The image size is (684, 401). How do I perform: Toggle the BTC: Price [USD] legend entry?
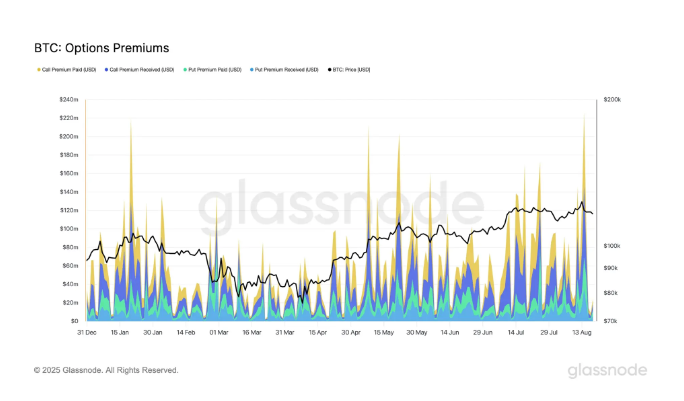[349, 70]
